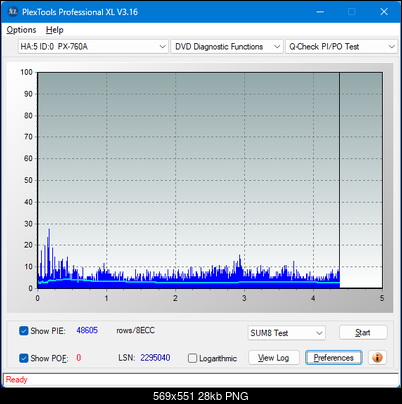Click the LSN value 2295040
Image resolution: width=402 pixels, height=404 pixels.
coord(155,358)
